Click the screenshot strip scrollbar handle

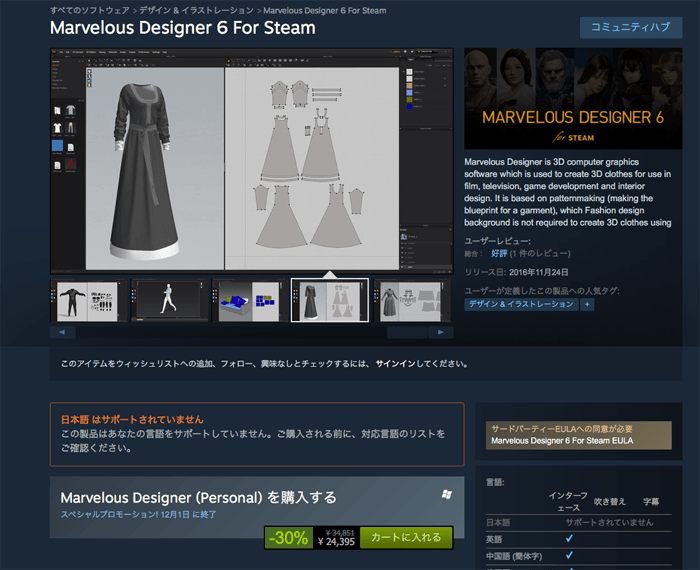click(x=407, y=332)
